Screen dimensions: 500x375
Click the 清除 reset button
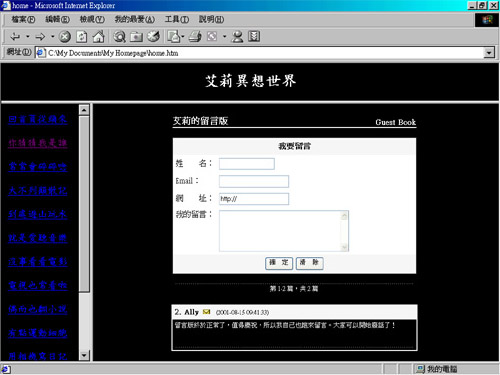[310, 263]
